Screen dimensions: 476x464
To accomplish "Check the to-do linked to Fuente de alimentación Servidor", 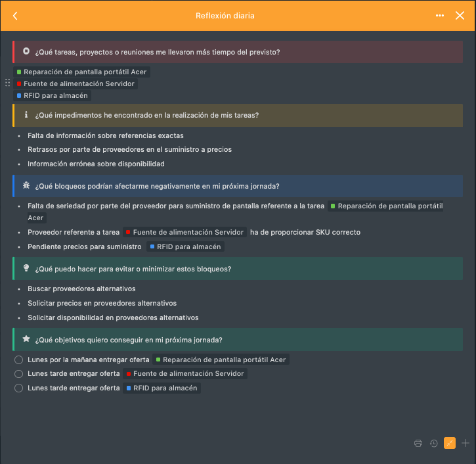I will tap(19, 374).
